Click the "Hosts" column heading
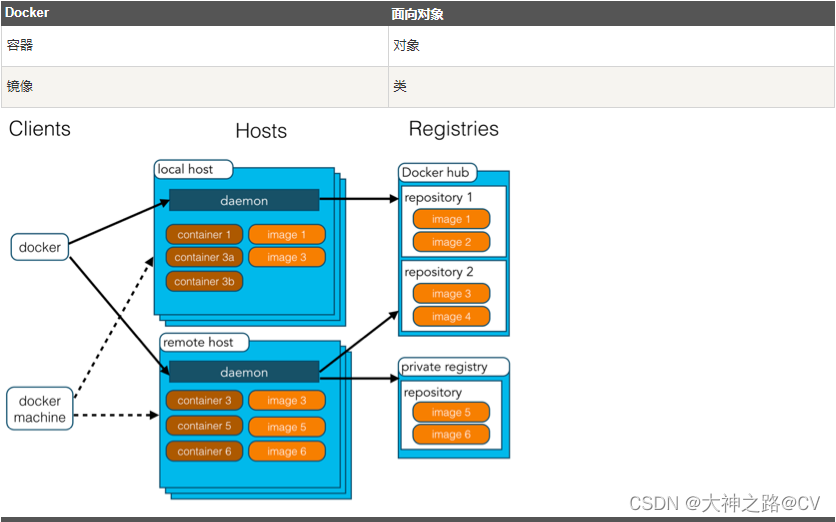The image size is (836, 522). (x=261, y=131)
